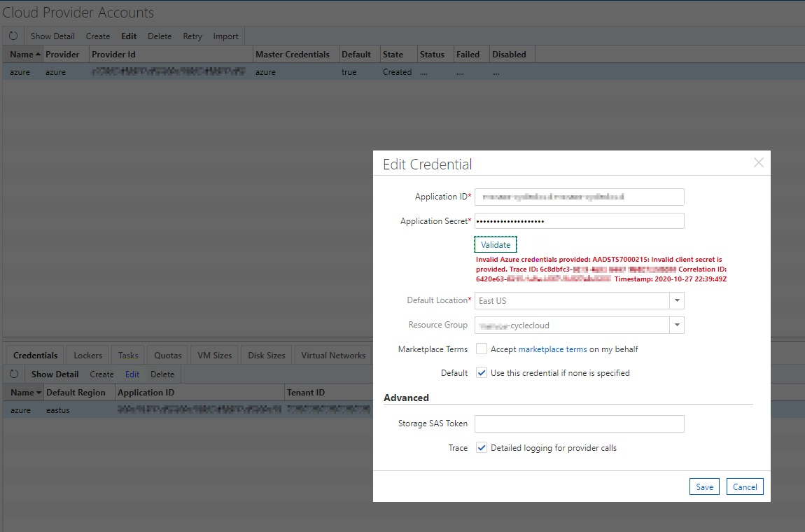
Task: Uncheck Use this credential if none is specified
Action: 481,373
